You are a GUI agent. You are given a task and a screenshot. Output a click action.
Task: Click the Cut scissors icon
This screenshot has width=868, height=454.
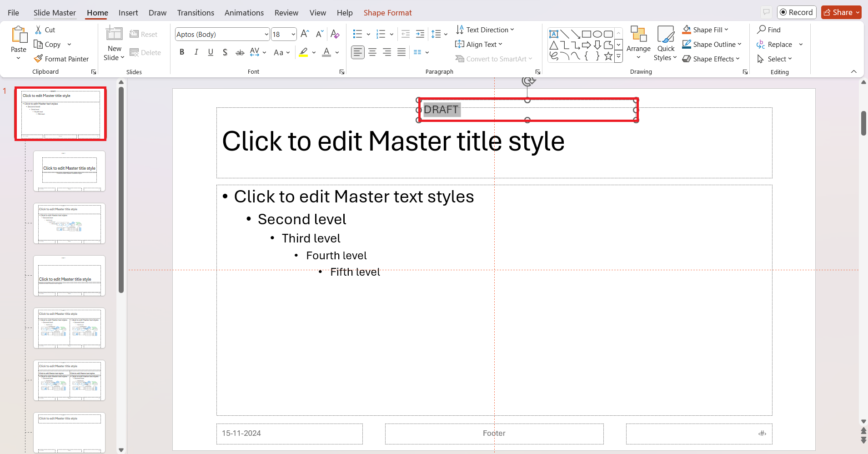pyautogui.click(x=38, y=30)
